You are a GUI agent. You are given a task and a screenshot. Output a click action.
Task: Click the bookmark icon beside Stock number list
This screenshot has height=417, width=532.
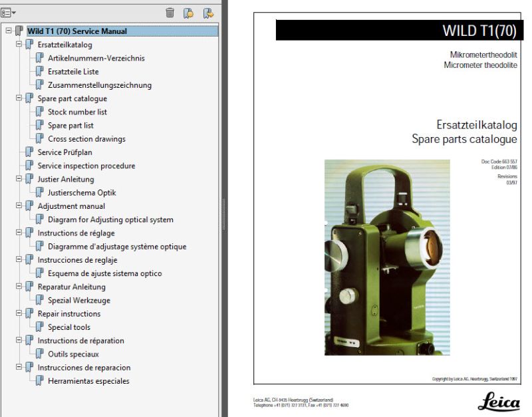tap(40, 112)
